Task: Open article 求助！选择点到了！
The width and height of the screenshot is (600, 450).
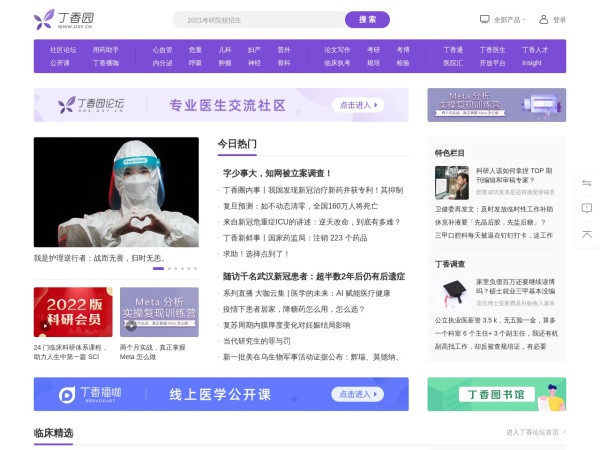Action: coord(256,254)
